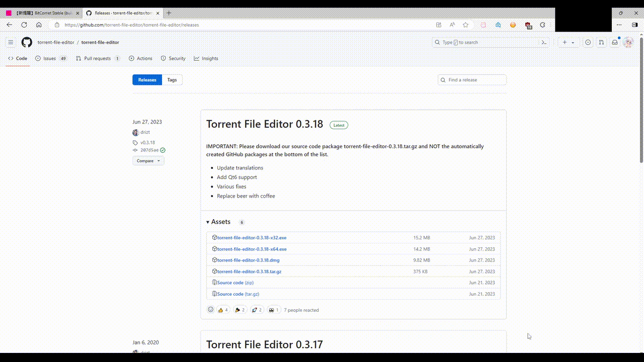Open the v0.3.18 tag link

pyautogui.click(x=147, y=143)
